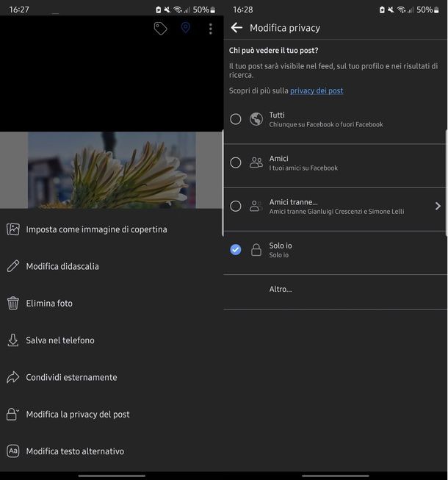Tap the tag icon above the photo
Image resolution: width=448 pixels, height=480 pixels.
point(160,29)
